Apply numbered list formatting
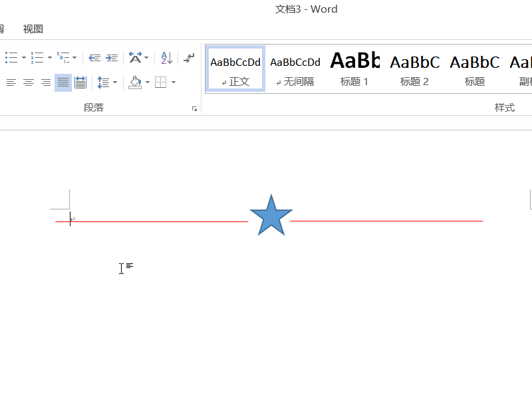The width and height of the screenshot is (532, 399). pyautogui.click(x=37, y=57)
